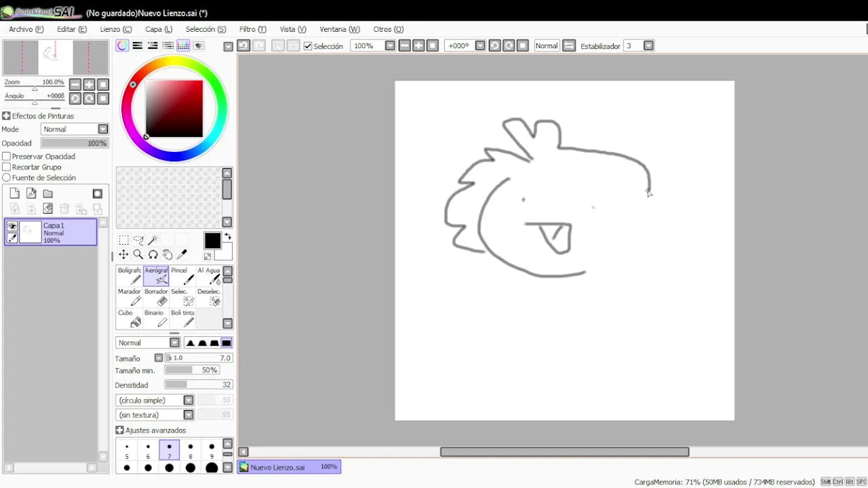The width and height of the screenshot is (868, 488).
Task: Toggle the RGB sliders panel
Action: 138,45
